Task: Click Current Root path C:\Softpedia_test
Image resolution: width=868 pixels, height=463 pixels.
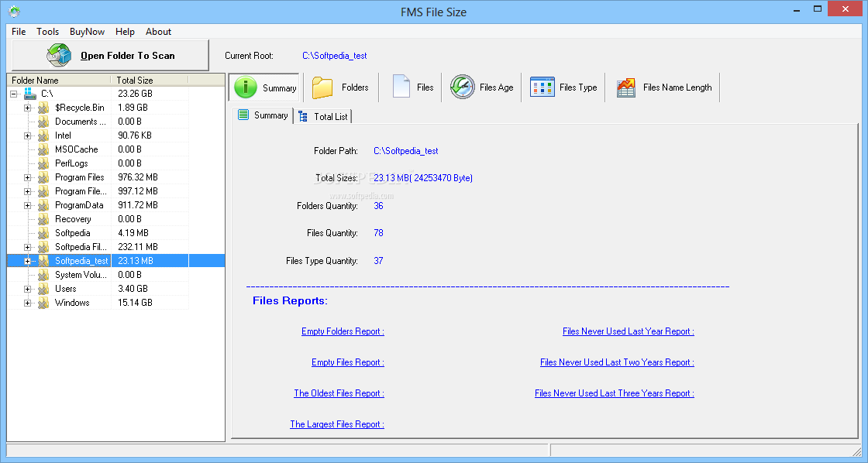Action: tap(334, 55)
